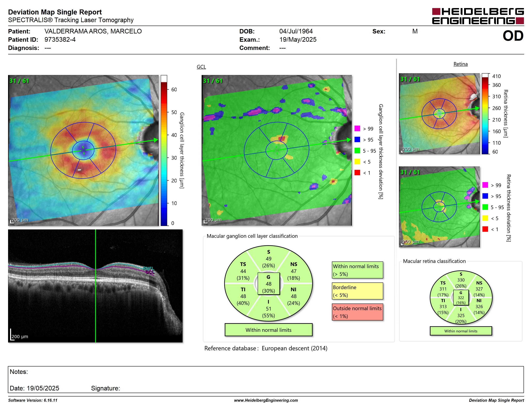Viewport: 532px width, 411px height.
Task: Click the magenta > 99 swatch in GCL deviation legend
Action: click(357, 128)
